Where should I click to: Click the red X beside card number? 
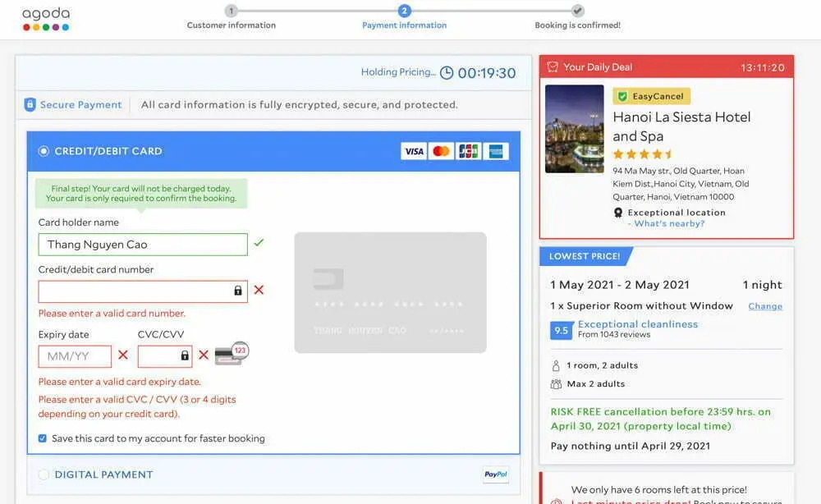point(259,290)
